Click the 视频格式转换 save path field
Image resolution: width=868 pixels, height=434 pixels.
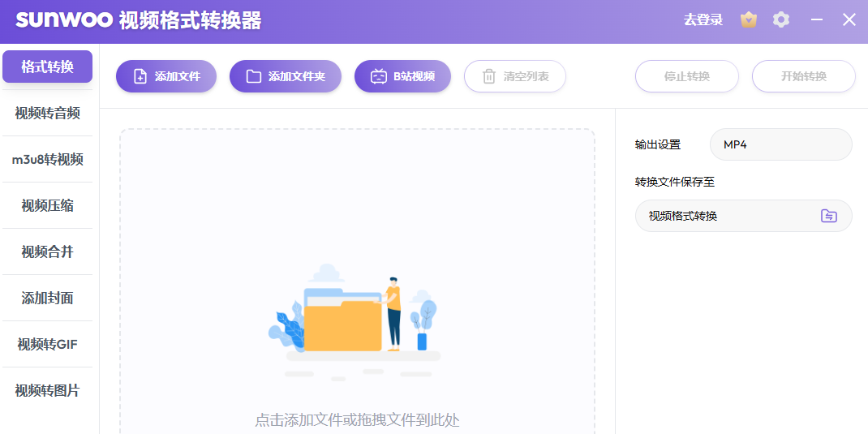tap(726, 216)
